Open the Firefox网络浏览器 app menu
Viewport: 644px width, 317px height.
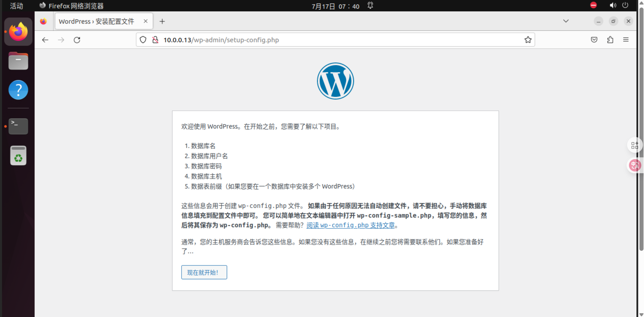click(x=71, y=6)
